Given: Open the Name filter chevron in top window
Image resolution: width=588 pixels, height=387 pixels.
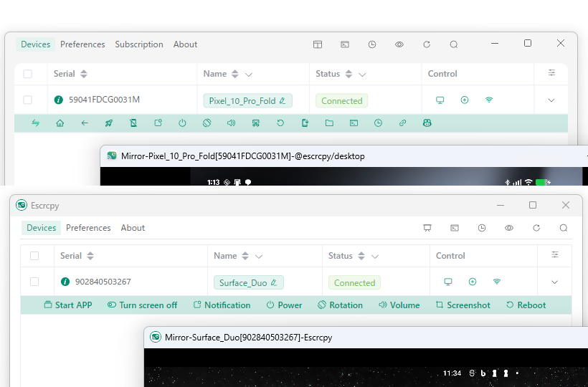Looking at the screenshot, I should (249, 75).
